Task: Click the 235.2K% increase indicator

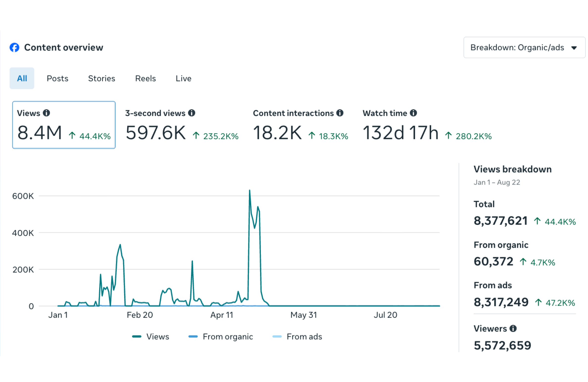Action: 215,136
